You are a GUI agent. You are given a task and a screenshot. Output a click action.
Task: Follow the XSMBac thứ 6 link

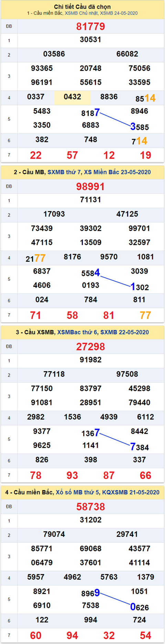tap(77, 332)
